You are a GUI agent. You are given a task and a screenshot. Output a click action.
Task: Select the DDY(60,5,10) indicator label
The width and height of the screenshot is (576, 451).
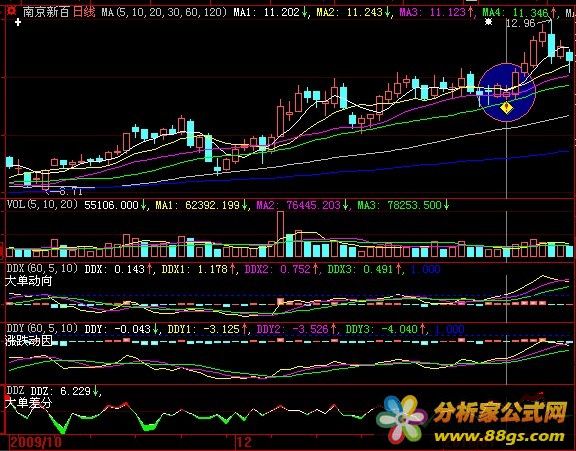tap(42, 328)
